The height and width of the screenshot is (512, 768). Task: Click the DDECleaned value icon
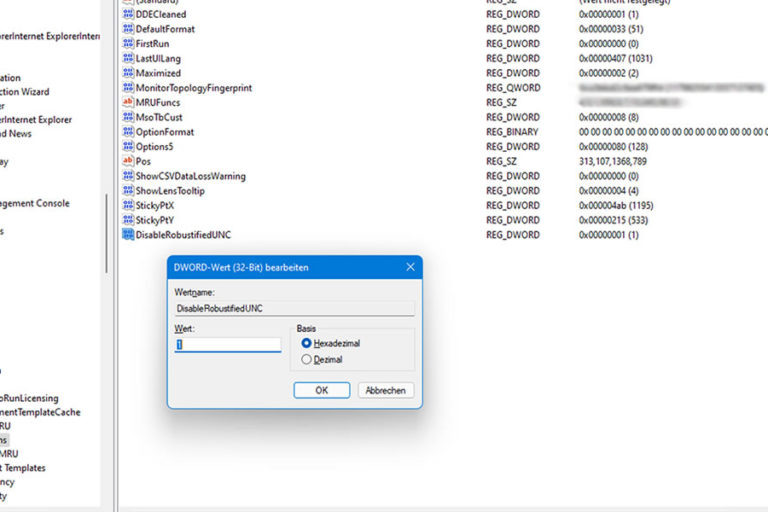point(128,14)
